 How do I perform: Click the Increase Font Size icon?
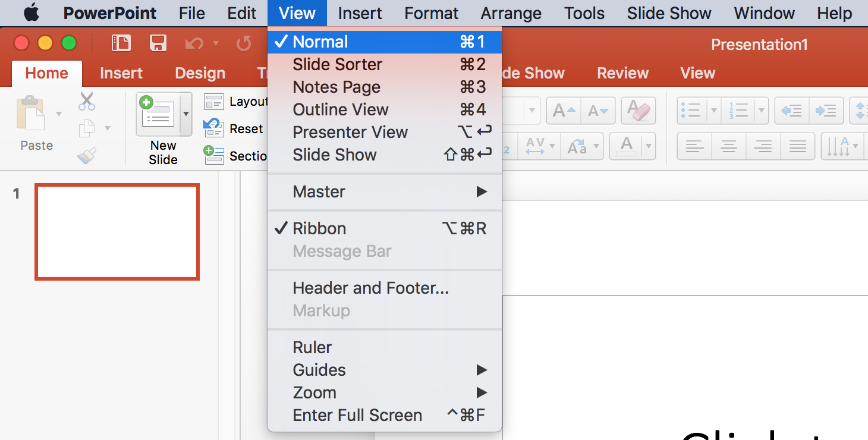tap(564, 111)
